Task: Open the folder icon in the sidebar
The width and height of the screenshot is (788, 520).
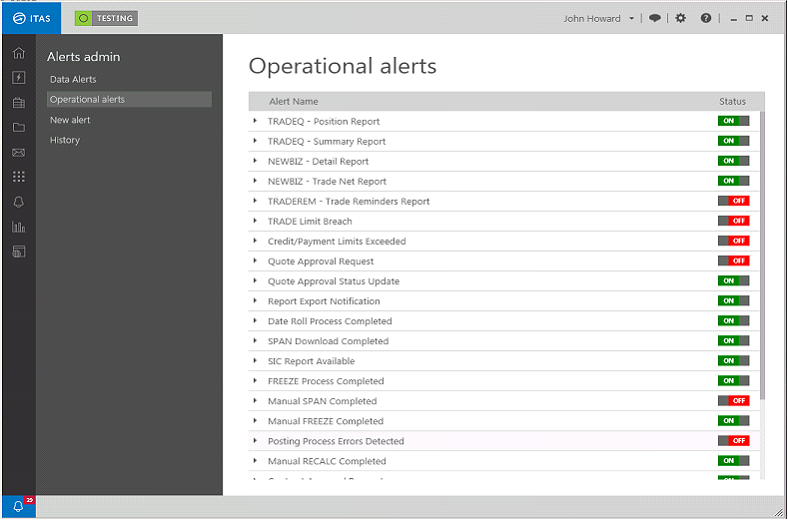Action: pos(19,127)
